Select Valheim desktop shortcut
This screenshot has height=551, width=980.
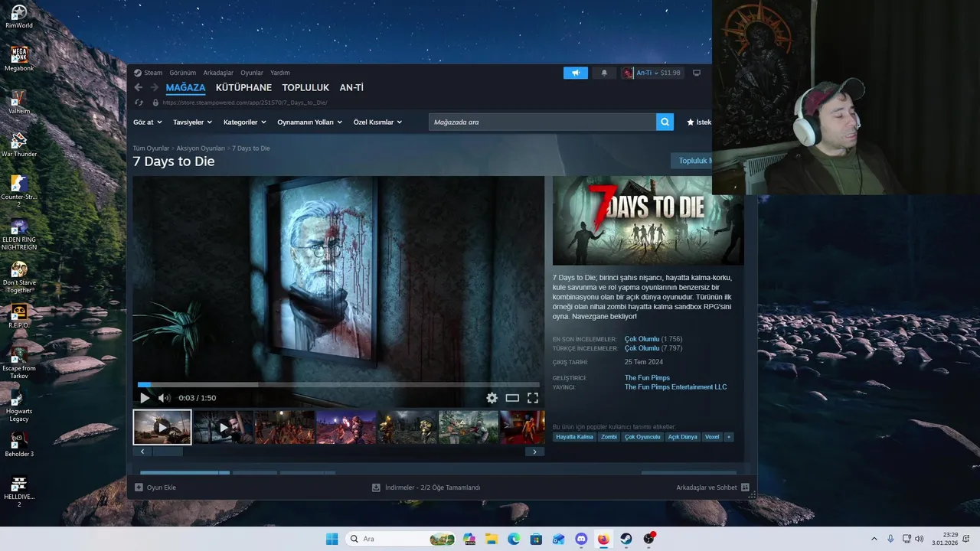[x=19, y=102]
